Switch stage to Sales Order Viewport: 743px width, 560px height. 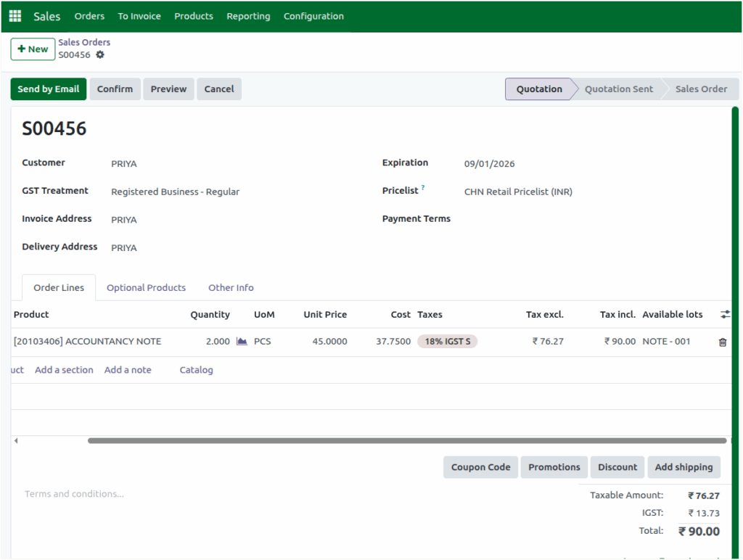(x=699, y=88)
